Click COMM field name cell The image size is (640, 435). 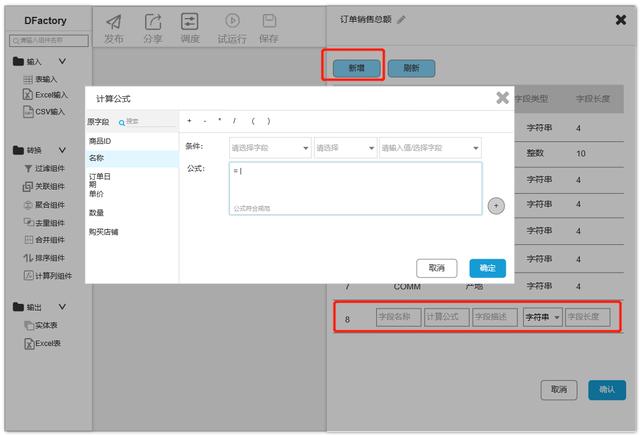tap(407, 287)
